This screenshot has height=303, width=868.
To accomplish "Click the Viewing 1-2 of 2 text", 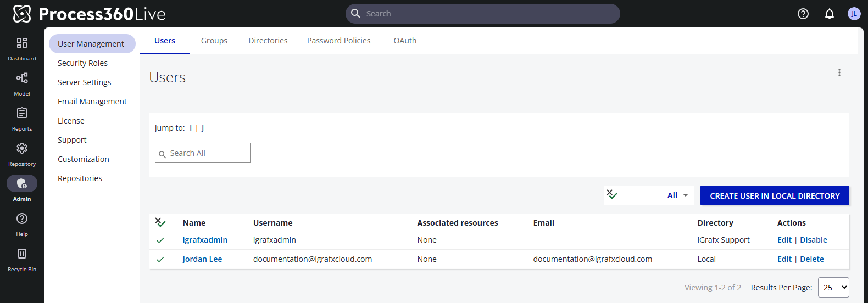I will coord(713,288).
